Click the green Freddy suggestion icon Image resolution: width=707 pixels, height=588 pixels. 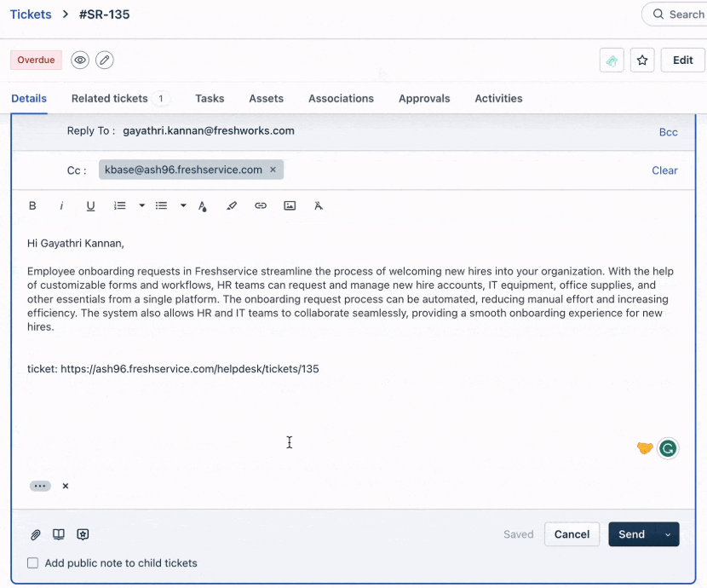pos(612,60)
